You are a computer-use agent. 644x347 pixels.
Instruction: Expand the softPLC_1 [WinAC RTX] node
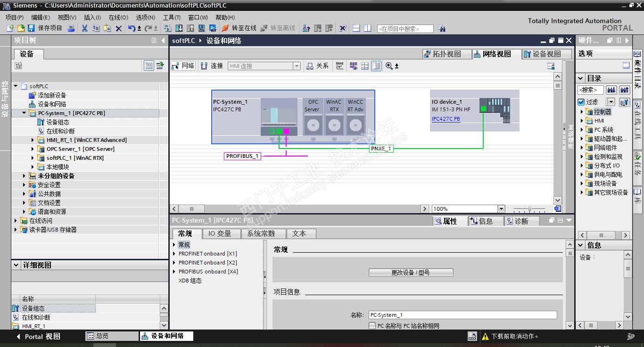point(33,158)
